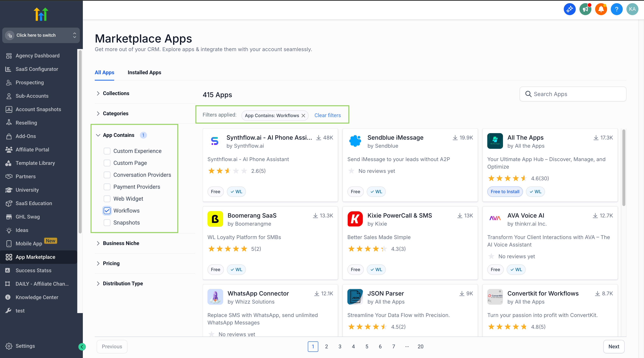
Task: Expand the Collections filter section
Action: pyautogui.click(x=116, y=93)
